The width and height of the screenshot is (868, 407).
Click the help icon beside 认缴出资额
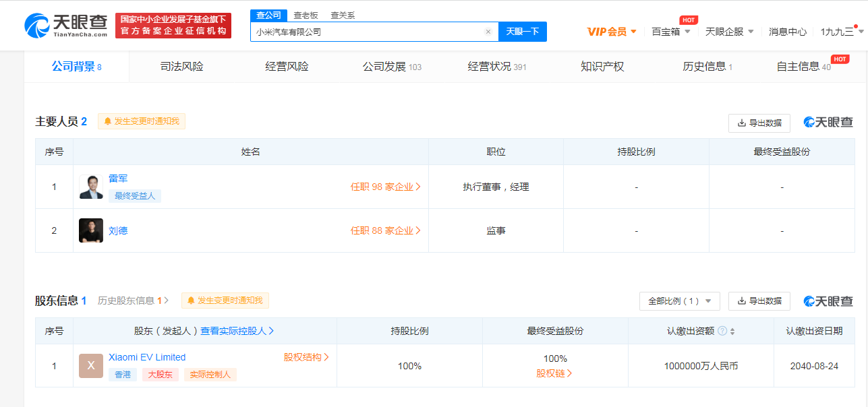pyautogui.click(x=722, y=331)
